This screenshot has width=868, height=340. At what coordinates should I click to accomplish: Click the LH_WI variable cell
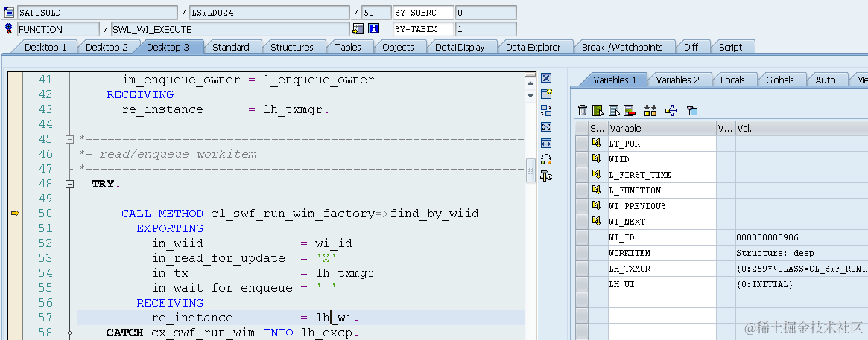coord(662,284)
